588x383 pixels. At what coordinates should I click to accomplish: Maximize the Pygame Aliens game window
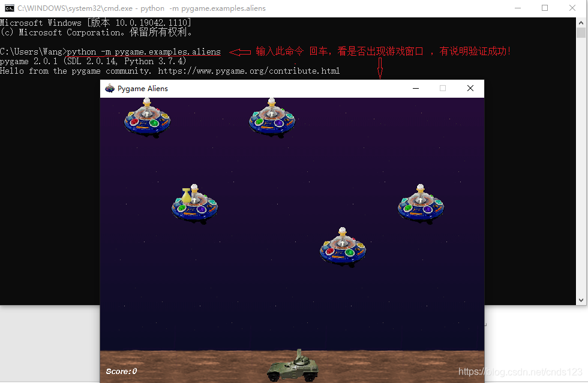(443, 88)
